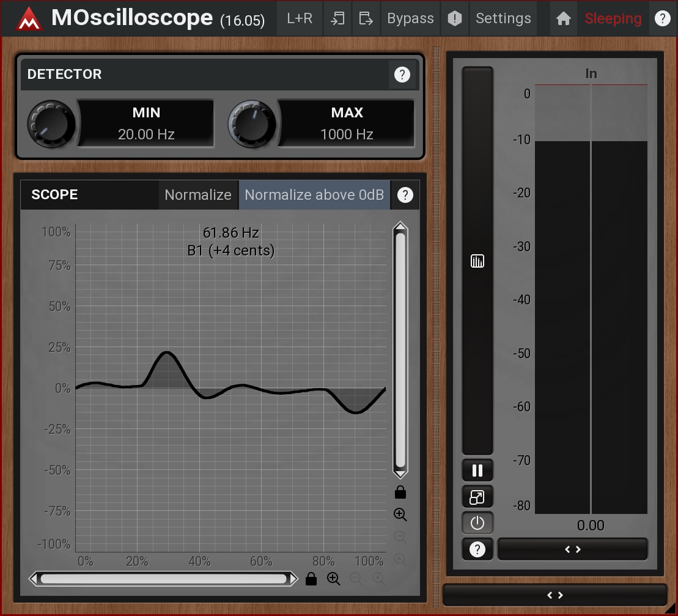Click the scope's horizontal scrollbar thumb

click(163, 578)
